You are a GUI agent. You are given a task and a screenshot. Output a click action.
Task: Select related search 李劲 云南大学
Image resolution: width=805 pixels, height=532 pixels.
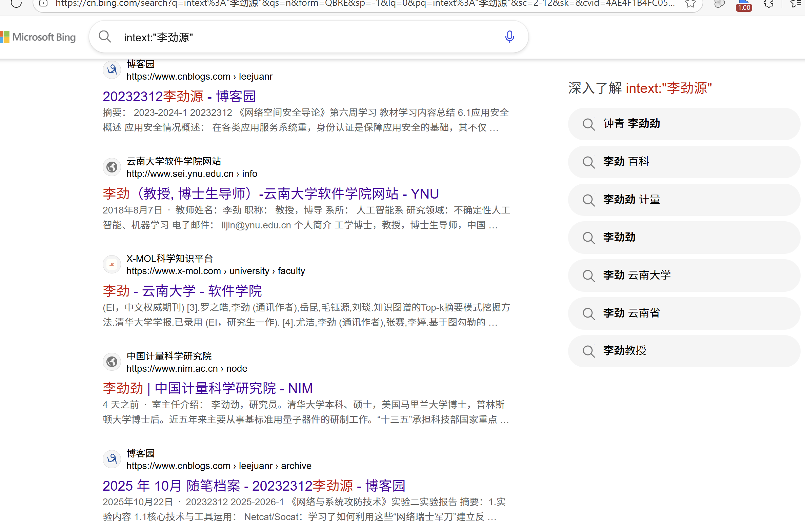point(637,275)
